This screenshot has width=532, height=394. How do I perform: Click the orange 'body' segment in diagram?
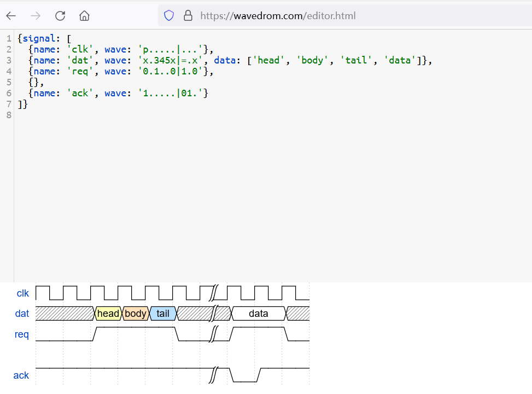point(135,314)
